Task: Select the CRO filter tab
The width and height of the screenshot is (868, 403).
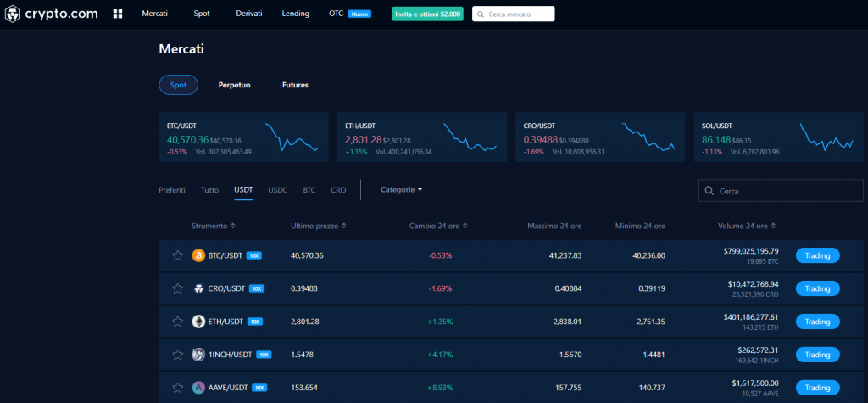Action: point(338,189)
